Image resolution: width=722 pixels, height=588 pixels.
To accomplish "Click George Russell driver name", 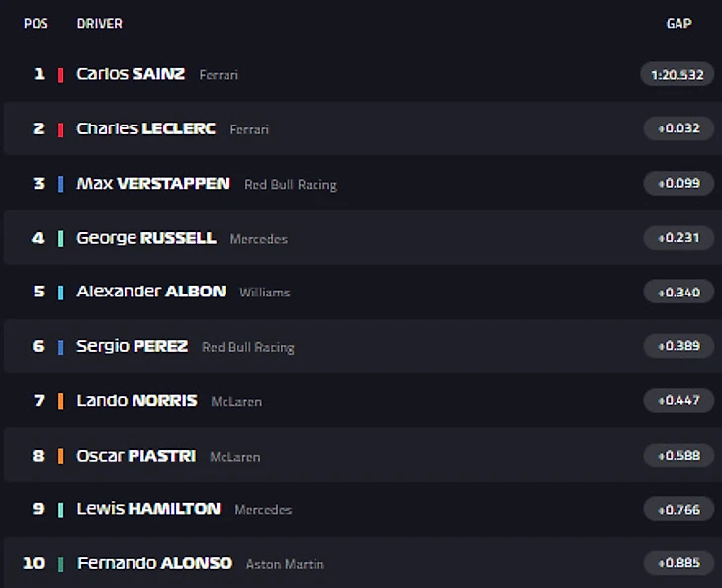I will coord(145,238).
